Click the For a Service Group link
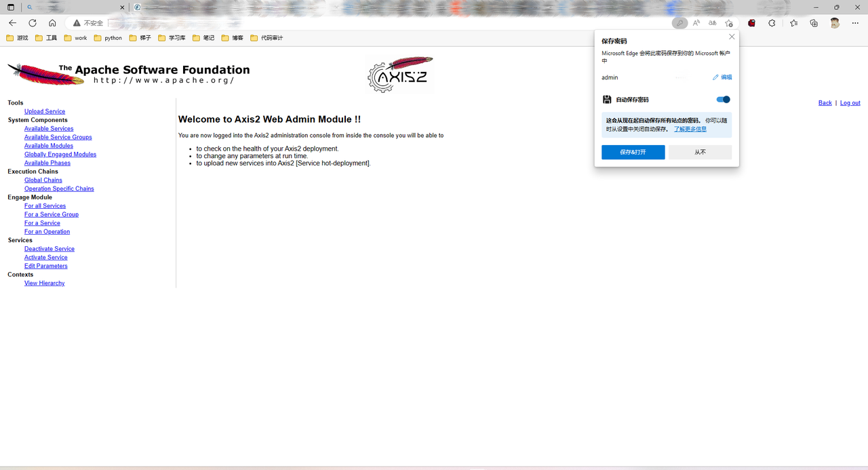The image size is (868, 470). [52, 214]
